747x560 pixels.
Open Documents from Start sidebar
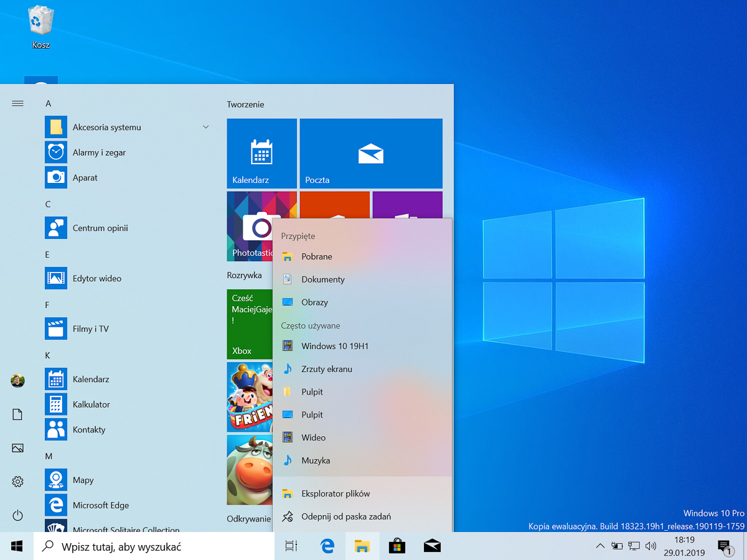point(17,414)
